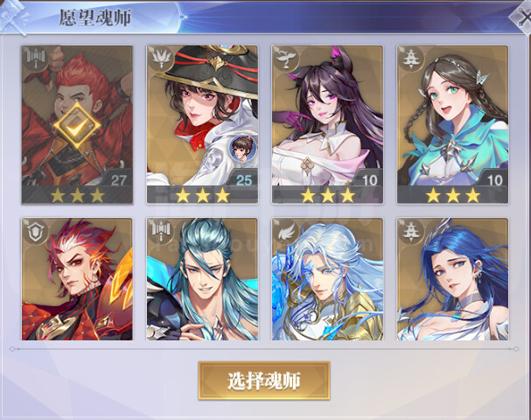531x420 pixels.
Task: Select the silver-haired golden-armor character card
Action: (x=327, y=279)
